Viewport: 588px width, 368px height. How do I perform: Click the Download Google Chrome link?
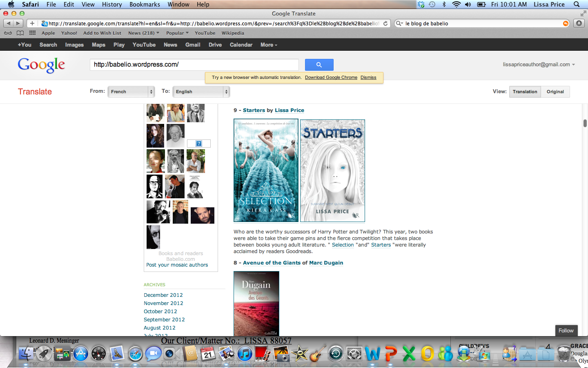(331, 77)
